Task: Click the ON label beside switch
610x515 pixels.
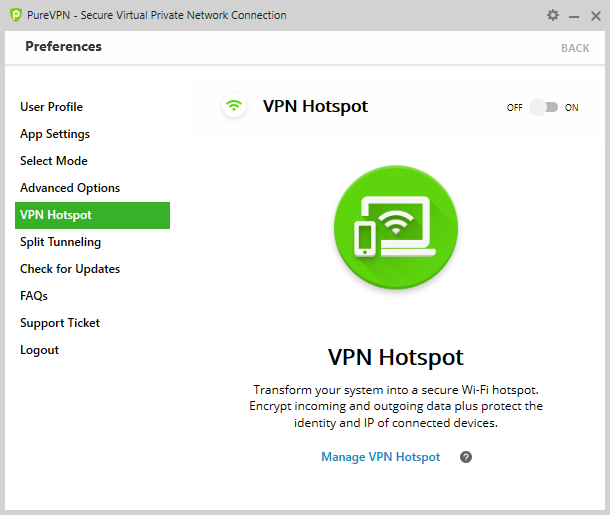Action: click(x=571, y=108)
